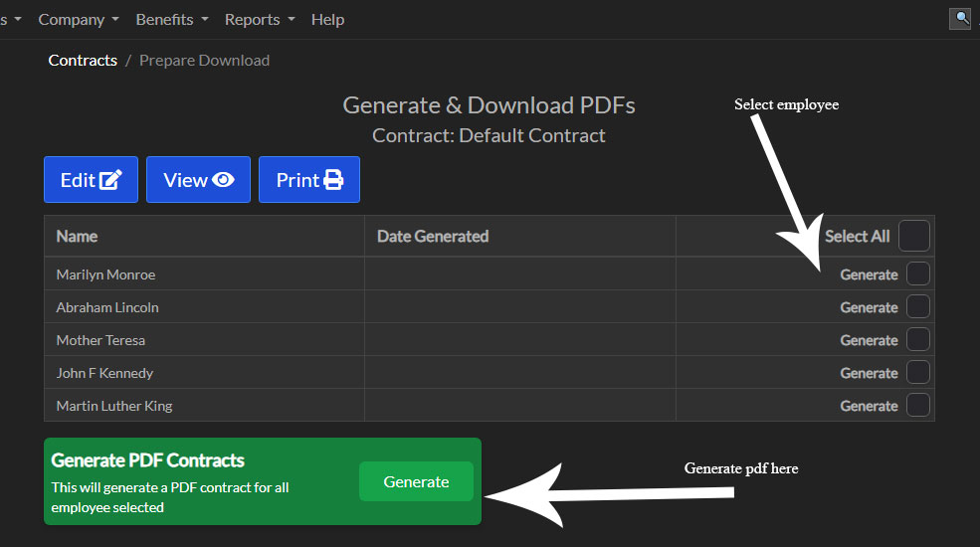Click the search magnifier icon in top bar
This screenshot has height=547, width=980.
pos(959,18)
